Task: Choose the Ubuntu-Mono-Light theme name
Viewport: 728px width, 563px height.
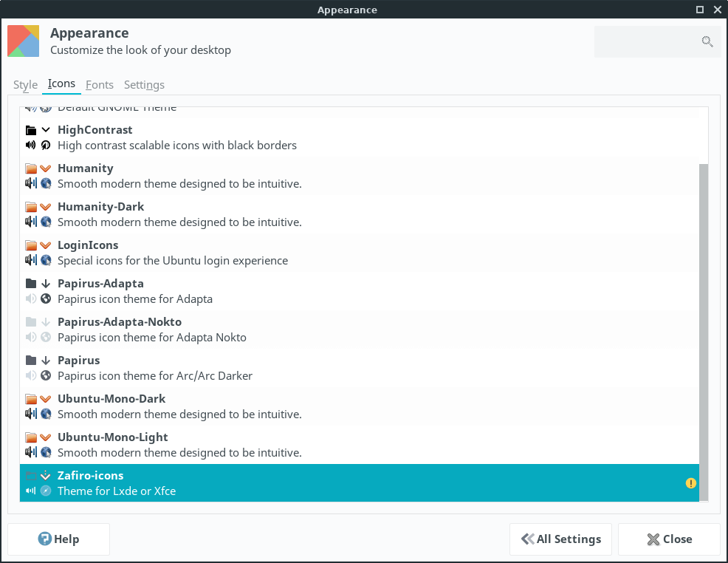Action: [x=113, y=437]
